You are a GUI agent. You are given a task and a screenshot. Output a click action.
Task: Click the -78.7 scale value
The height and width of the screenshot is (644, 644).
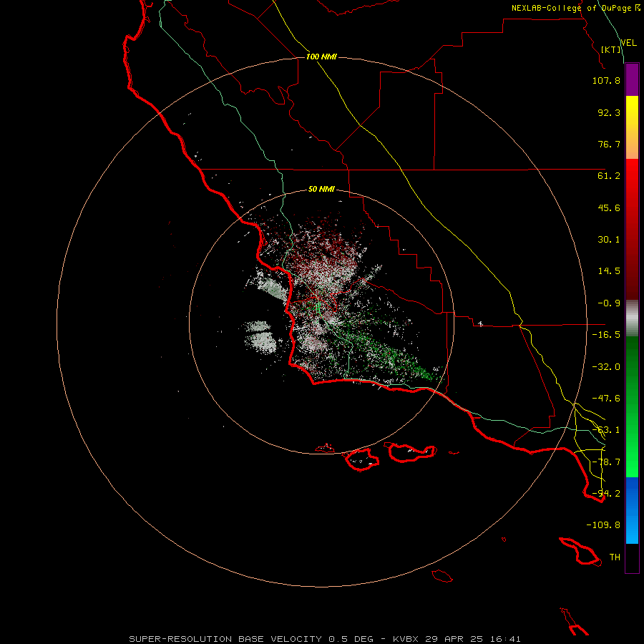click(606, 462)
